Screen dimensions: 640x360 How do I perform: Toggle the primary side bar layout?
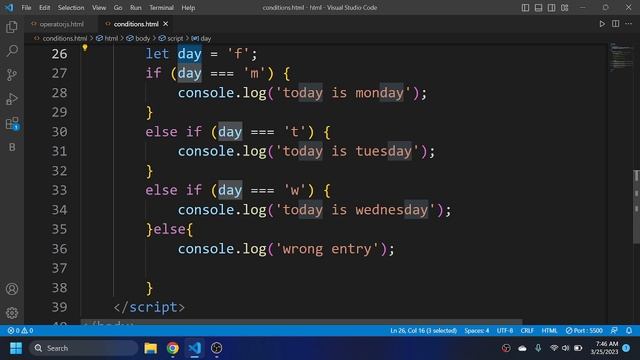pyautogui.click(x=525, y=8)
